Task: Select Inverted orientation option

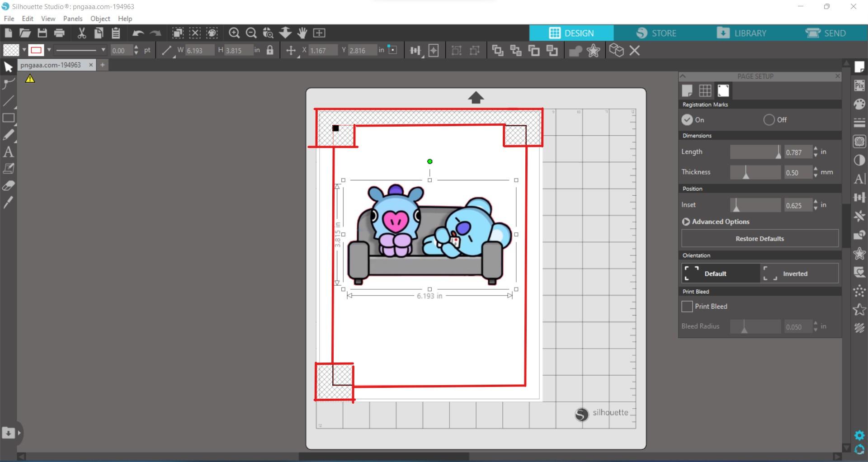Action: 799,273
